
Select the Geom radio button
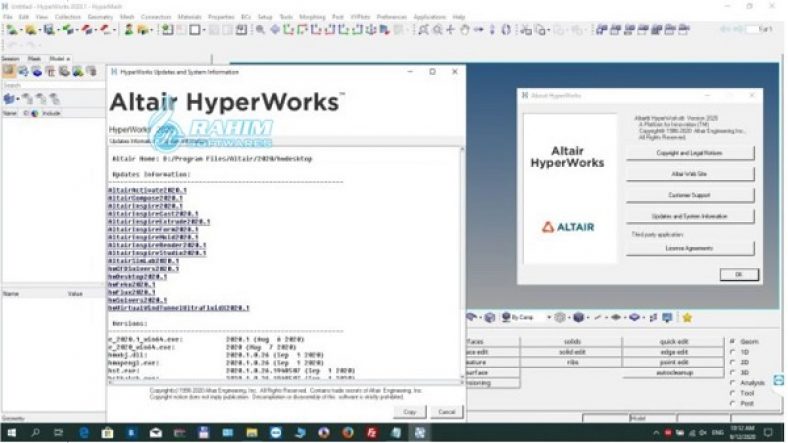click(x=733, y=342)
